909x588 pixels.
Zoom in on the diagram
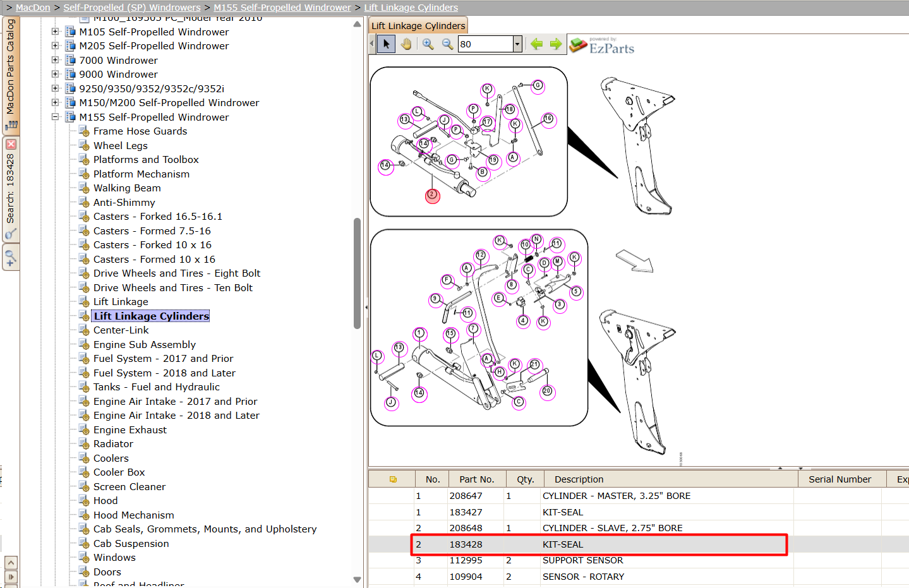tap(428, 44)
